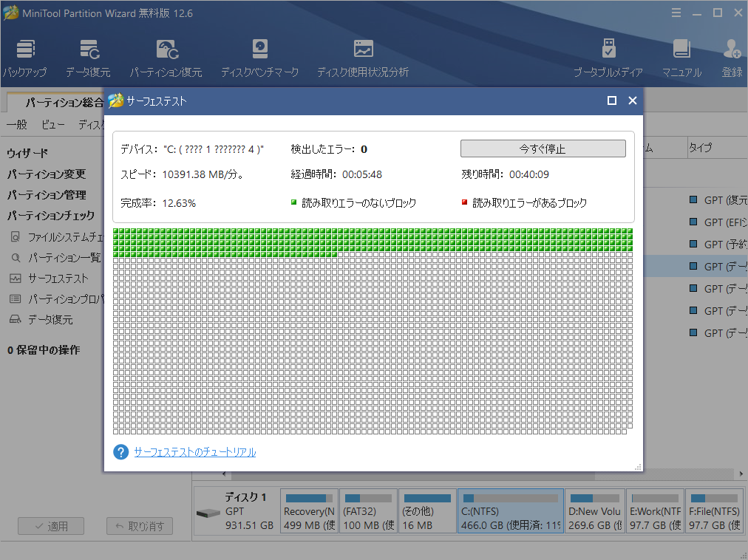The height and width of the screenshot is (560, 748).
Task: Expand the Wizard (ウィザード) section
Action: point(27,153)
